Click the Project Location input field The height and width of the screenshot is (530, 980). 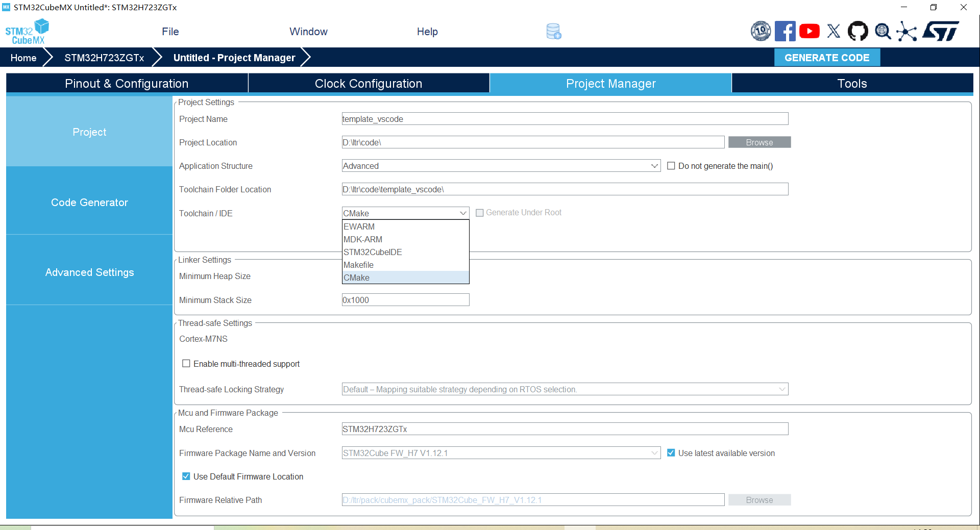click(x=533, y=142)
